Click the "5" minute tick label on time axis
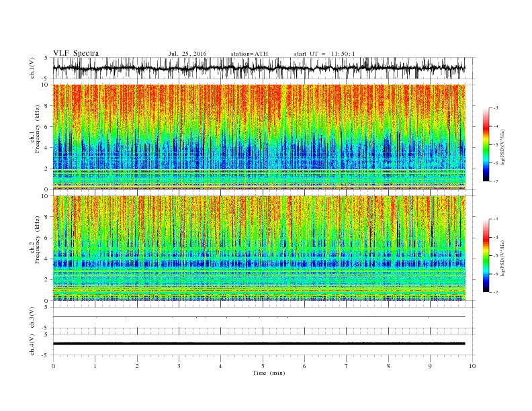 point(263,366)
